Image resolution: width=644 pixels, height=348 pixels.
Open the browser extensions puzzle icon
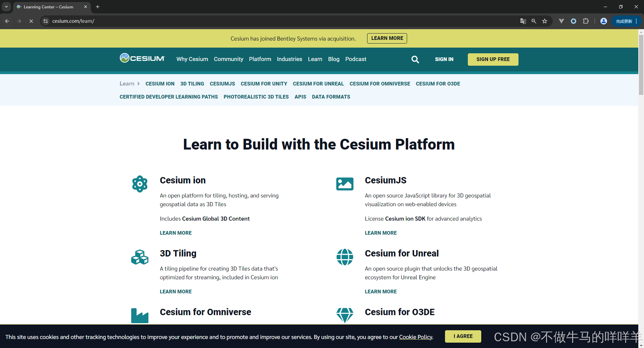pyautogui.click(x=586, y=21)
